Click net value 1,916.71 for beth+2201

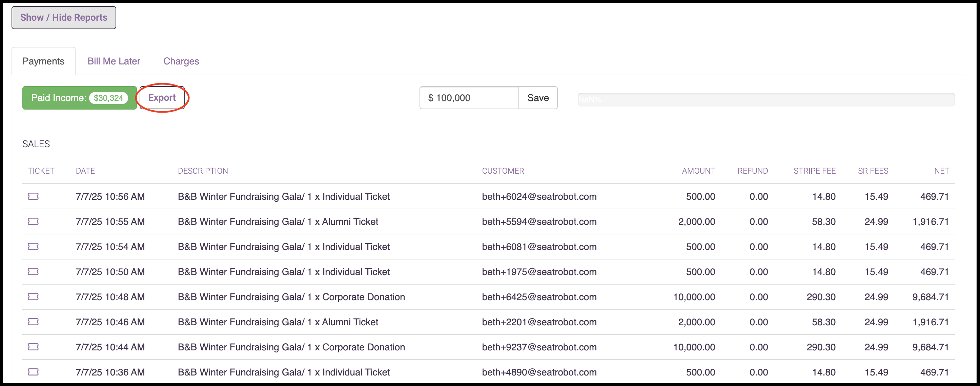(x=931, y=322)
